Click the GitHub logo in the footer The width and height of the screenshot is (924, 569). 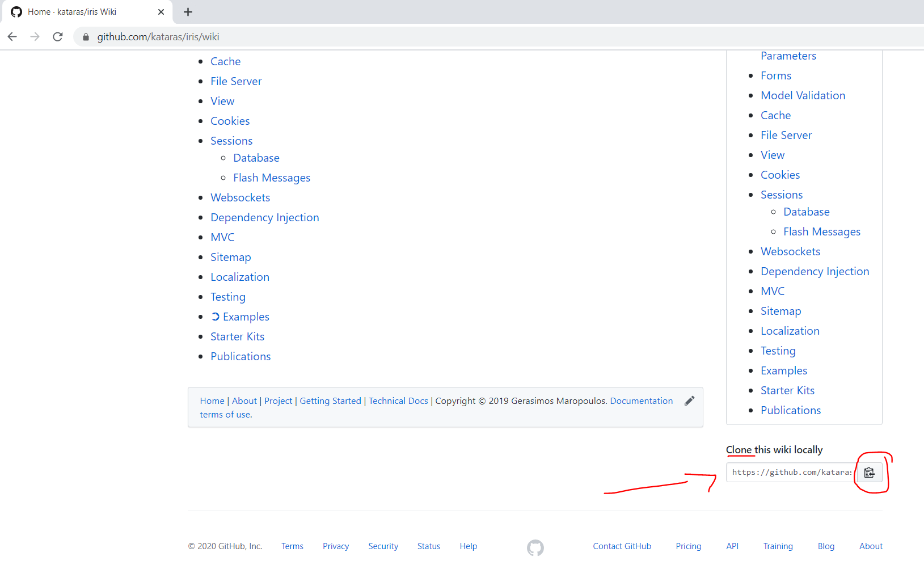[535, 547]
